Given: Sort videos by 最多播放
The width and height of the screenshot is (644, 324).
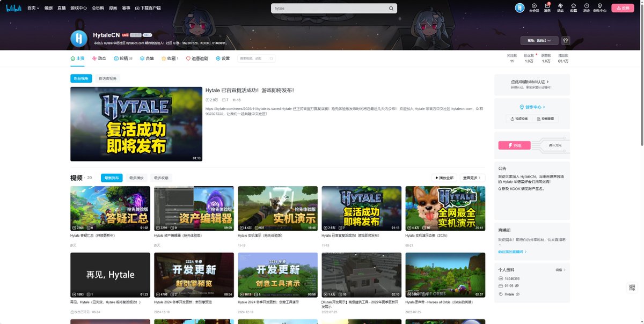Looking at the screenshot, I should [x=136, y=178].
